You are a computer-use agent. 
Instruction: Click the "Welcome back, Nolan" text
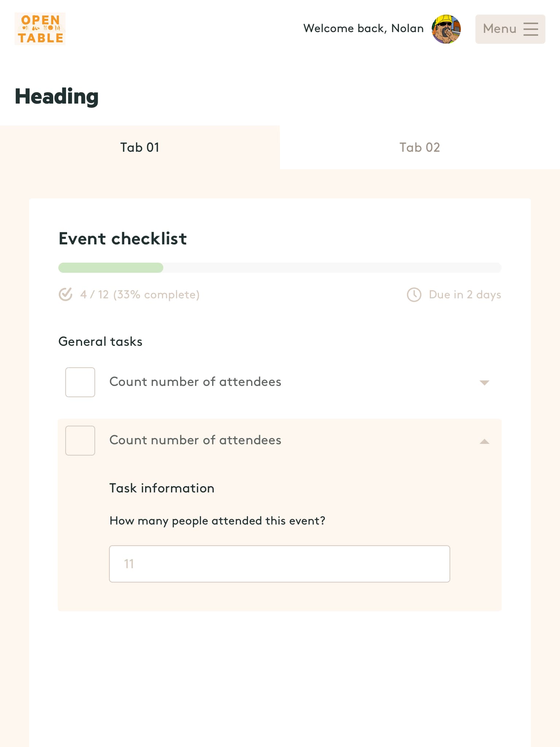363,28
